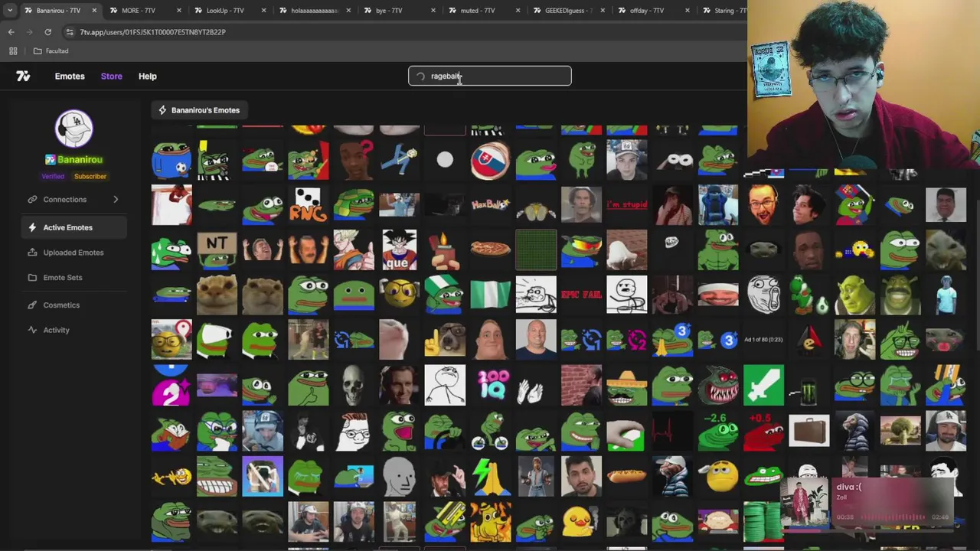Click the 'diva :(' music player overlay title
Image resolution: width=980 pixels, height=551 pixels.
tap(849, 487)
